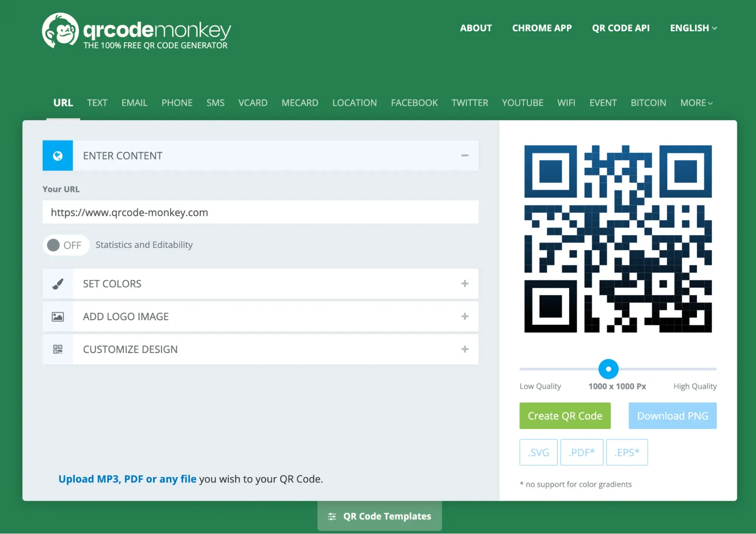Select the LOCATION tab type
The image size is (756, 534).
point(354,102)
